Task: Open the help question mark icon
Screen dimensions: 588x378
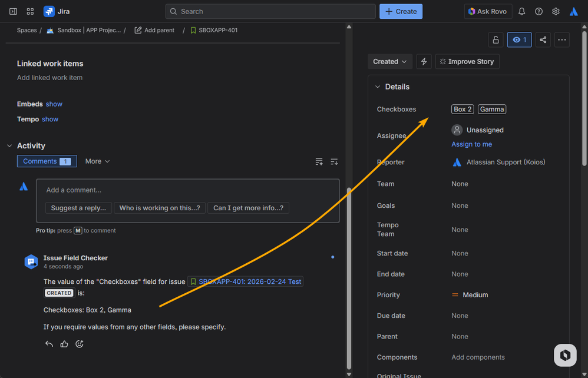Action: pyautogui.click(x=539, y=12)
